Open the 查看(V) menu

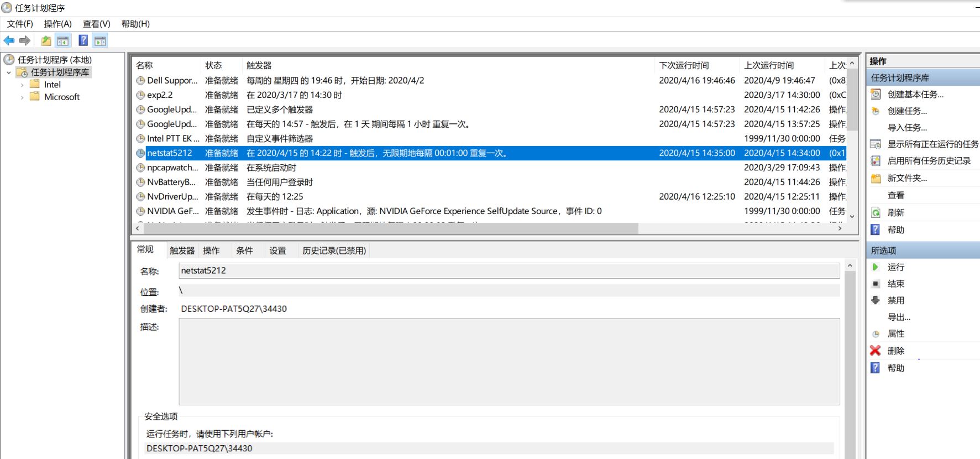[x=97, y=24]
